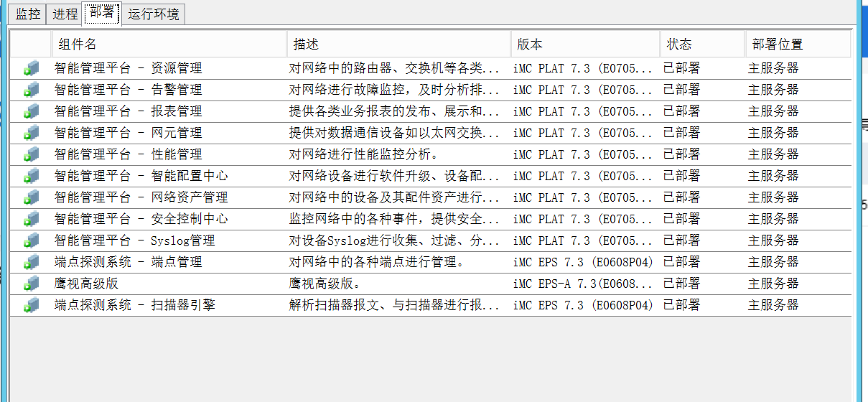Image resolution: width=868 pixels, height=402 pixels.
Task: Select 智能管理平台 - 告警管理 component
Action: (x=129, y=90)
